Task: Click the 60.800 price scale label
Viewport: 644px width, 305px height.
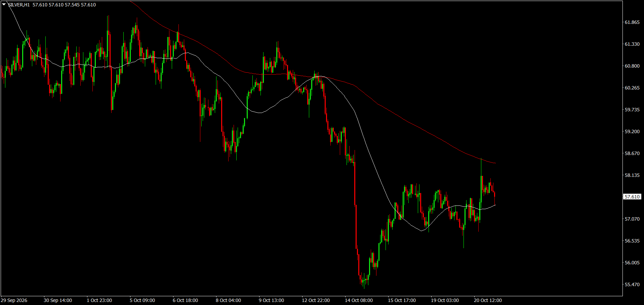Action: tap(632, 66)
